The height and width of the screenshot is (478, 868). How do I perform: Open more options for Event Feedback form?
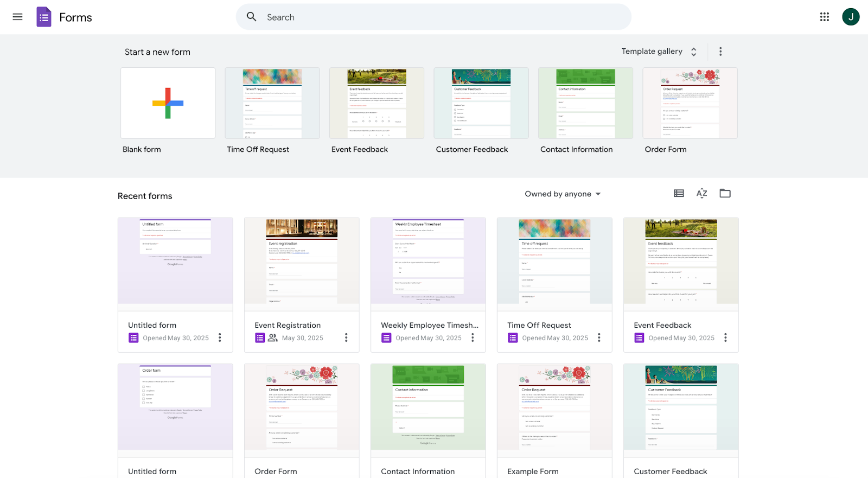click(725, 337)
